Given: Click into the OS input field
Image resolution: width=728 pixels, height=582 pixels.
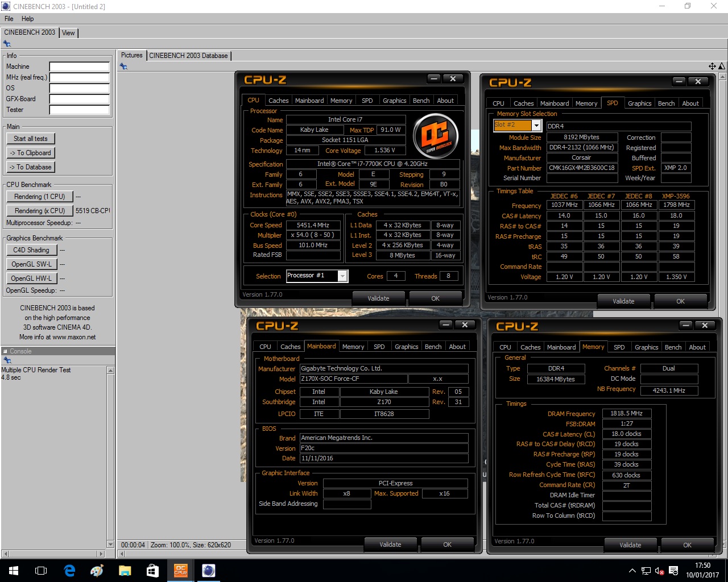Looking at the screenshot, I should pyautogui.click(x=79, y=88).
